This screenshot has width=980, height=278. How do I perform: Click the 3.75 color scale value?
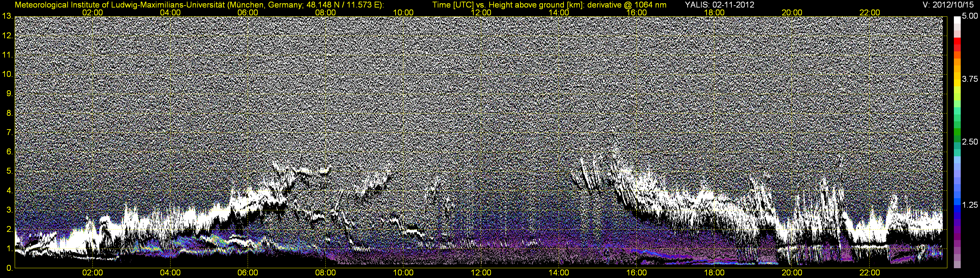coord(970,79)
